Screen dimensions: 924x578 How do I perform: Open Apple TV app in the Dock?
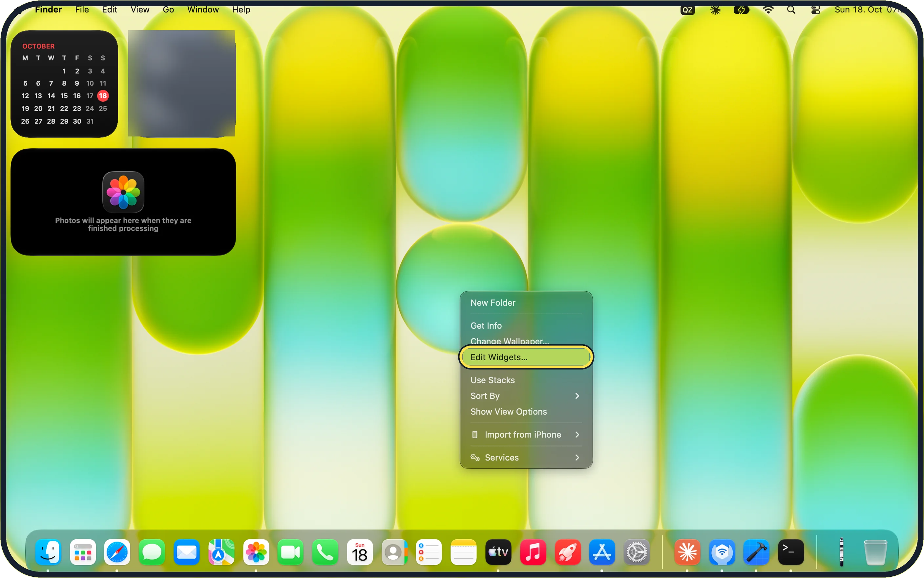click(x=498, y=552)
